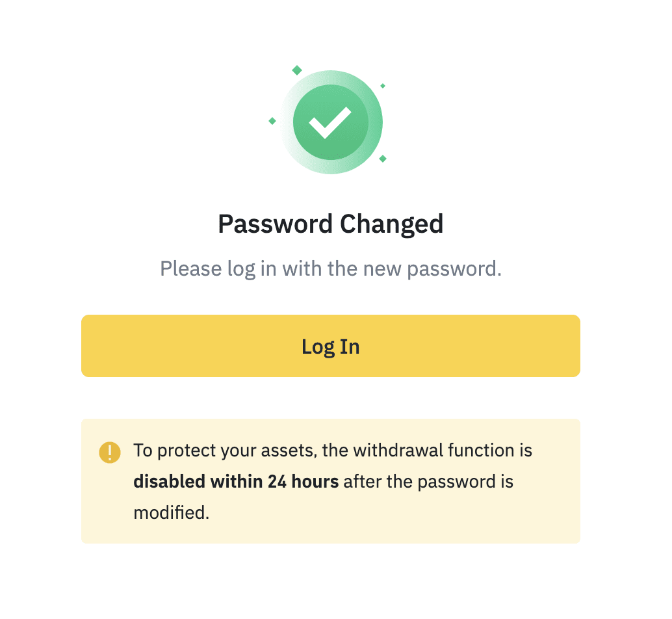Screen dimensions: 672x619
Task: Click the bold "disabled within 24 hours" text
Action: (236, 482)
